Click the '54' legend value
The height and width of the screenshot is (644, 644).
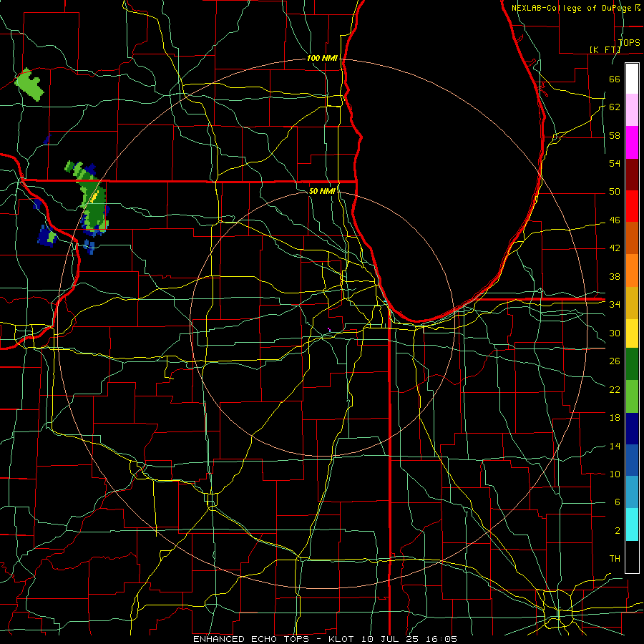click(x=615, y=163)
